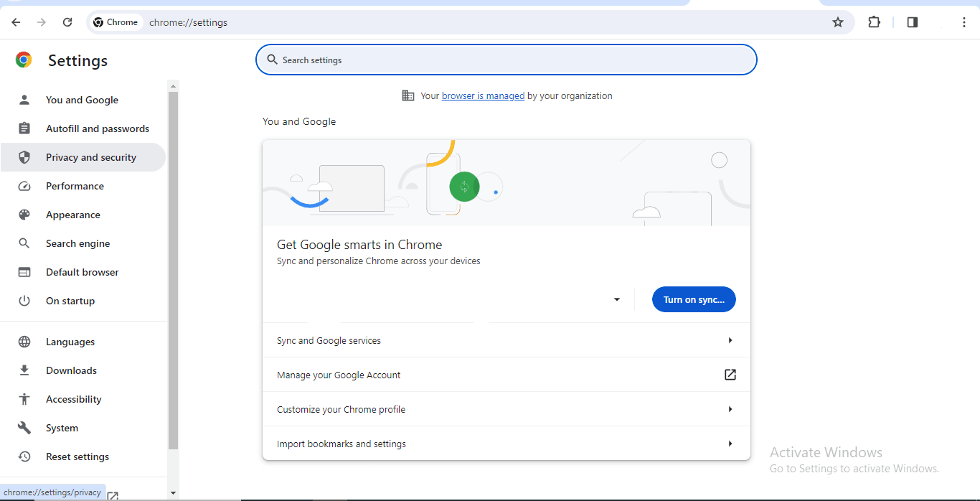Click the Privacy and security shield icon
980x501 pixels.
[x=24, y=157]
